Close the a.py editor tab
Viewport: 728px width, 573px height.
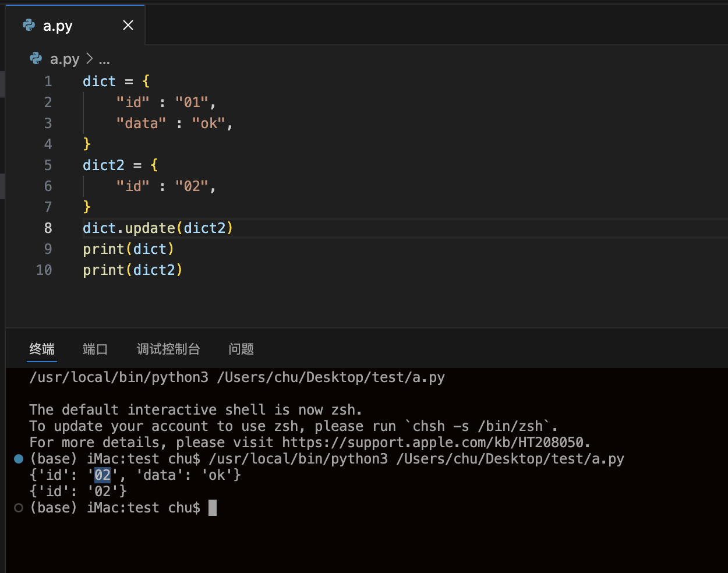[128, 25]
